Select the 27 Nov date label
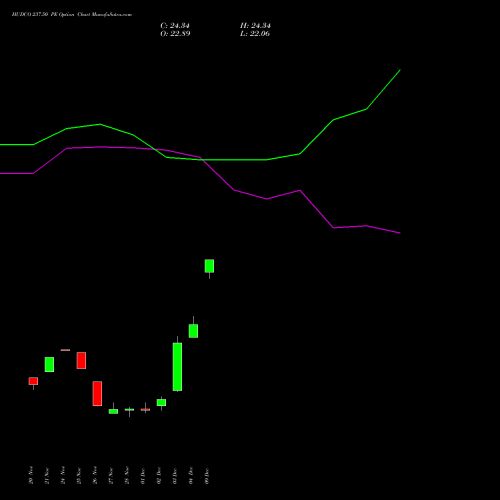This screenshot has height=500, width=500. (x=111, y=475)
